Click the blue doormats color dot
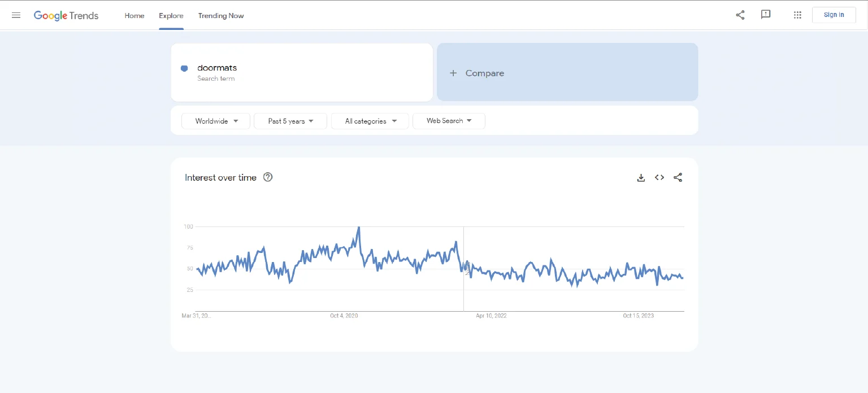 click(x=184, y=68)
